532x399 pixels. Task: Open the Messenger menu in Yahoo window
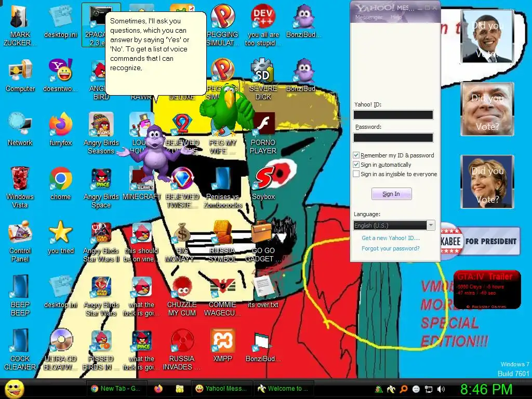coord(368,17)
